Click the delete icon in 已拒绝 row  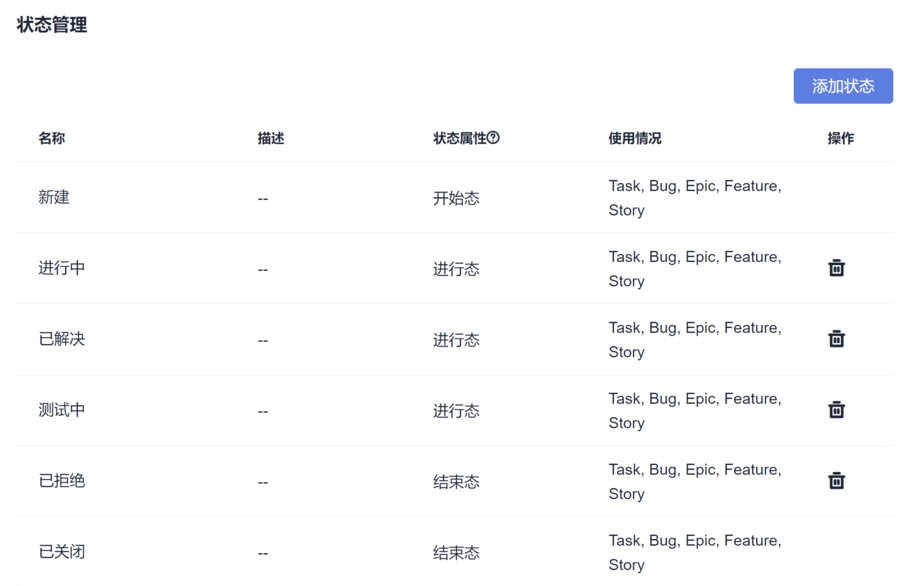[836, 481]
